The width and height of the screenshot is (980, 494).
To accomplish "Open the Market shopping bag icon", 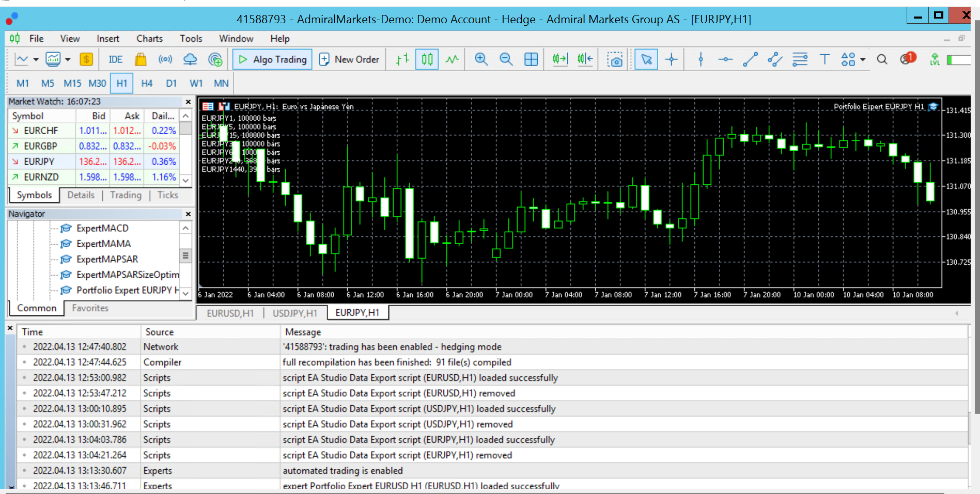I will [x=141, y=59].
